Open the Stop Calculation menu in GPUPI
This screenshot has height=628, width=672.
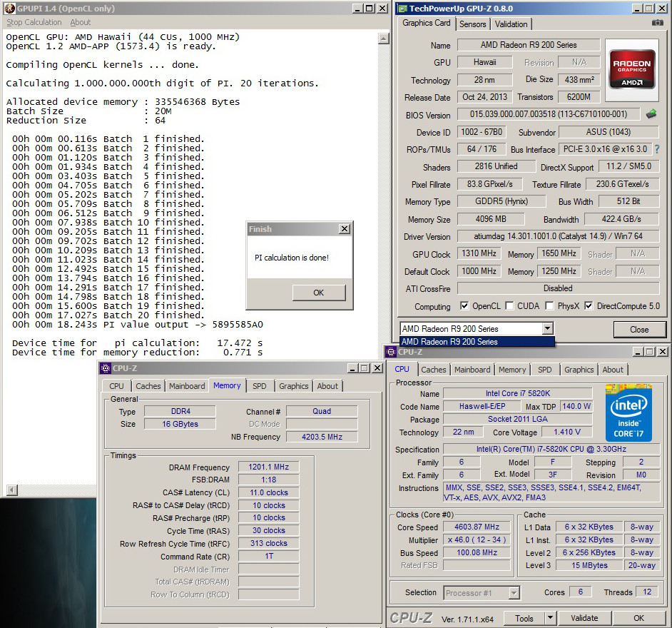[x=34, y=22]
